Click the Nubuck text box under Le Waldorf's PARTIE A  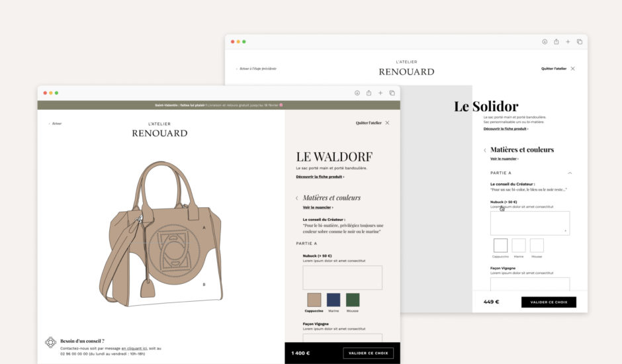pyautogui.click(x=342, y=277)
